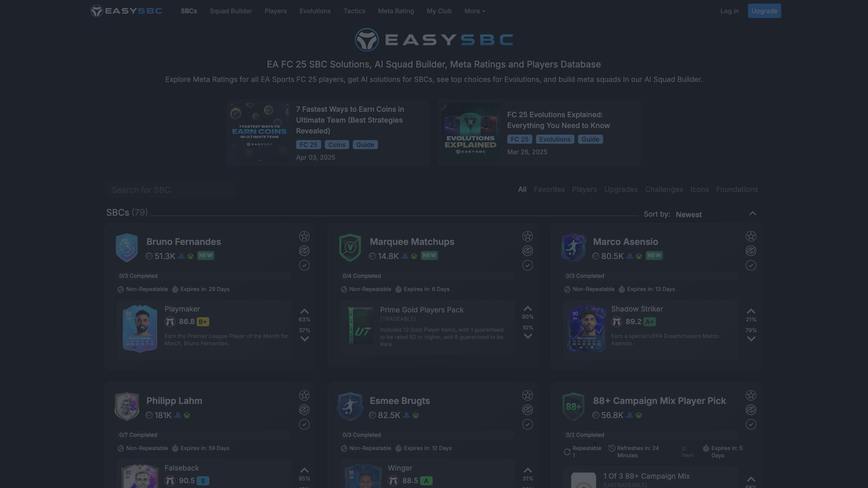Image resolution: width=868 pixels, height=488 pixels.
Task: Check the 0/3 Completed progress bar on Bruno Fernandes
Action: [205, 276]
